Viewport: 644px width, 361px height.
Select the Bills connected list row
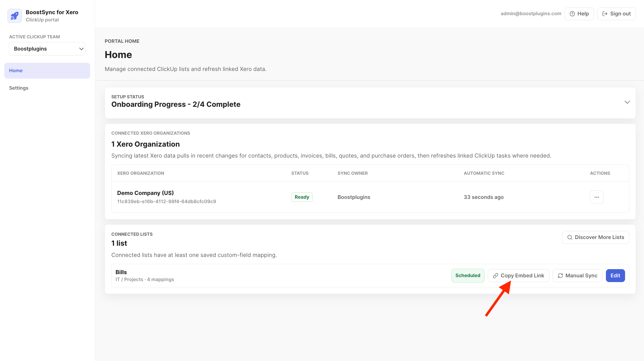tap(370, 276)
